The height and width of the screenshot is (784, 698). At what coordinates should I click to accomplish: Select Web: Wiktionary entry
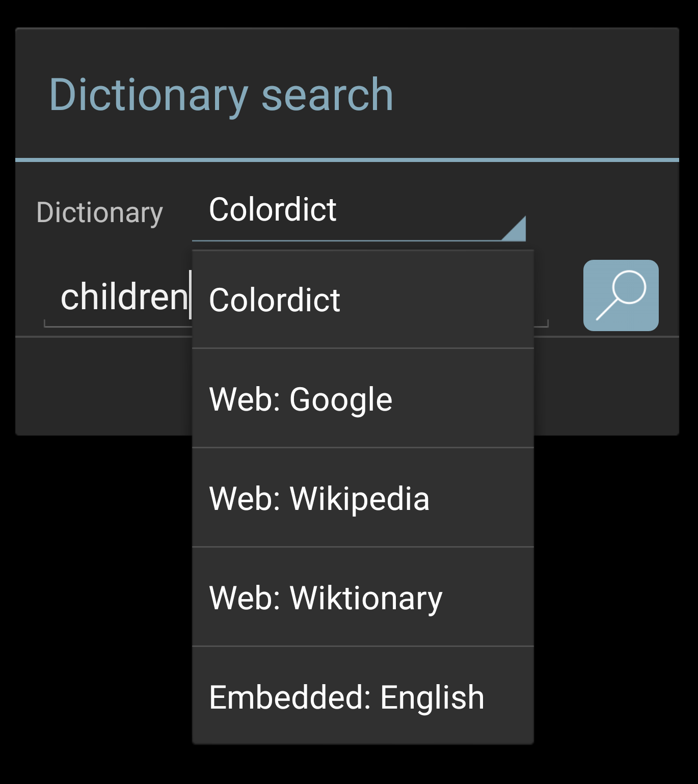click(x=363, y=597)
